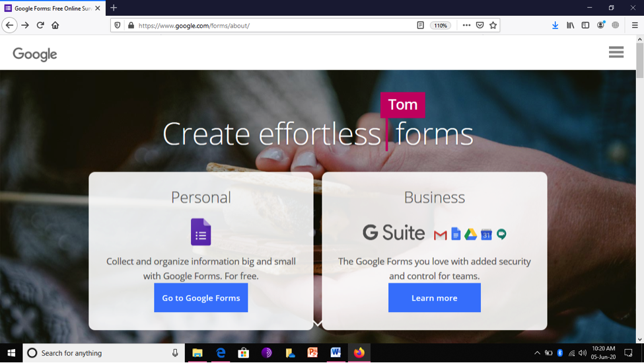Click Go to Google Forms button

pos(201,298)
